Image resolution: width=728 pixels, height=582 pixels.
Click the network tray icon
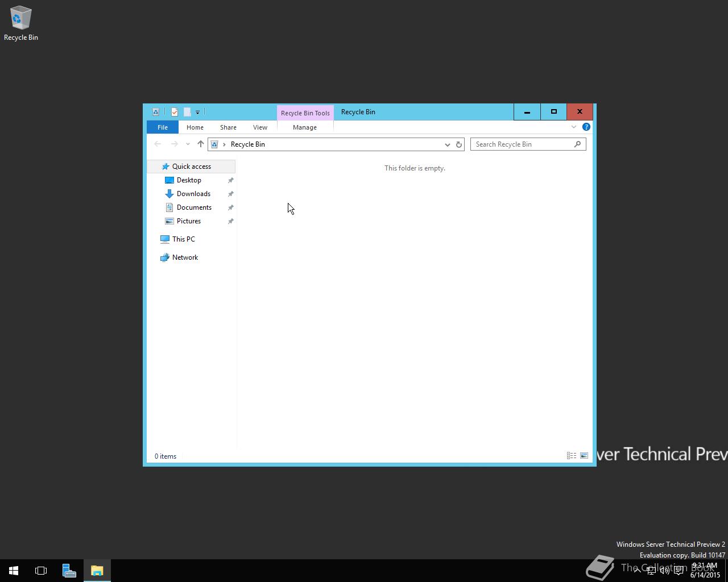click(651, 571)
